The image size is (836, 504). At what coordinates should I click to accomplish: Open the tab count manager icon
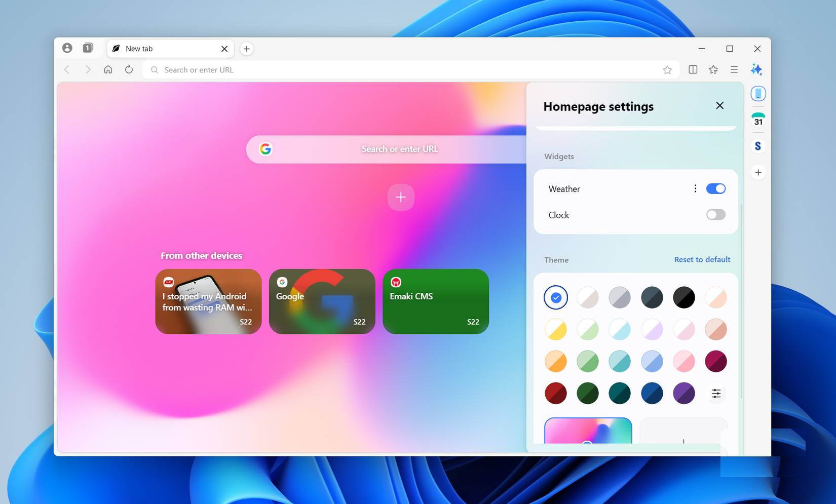pos(88,48)
